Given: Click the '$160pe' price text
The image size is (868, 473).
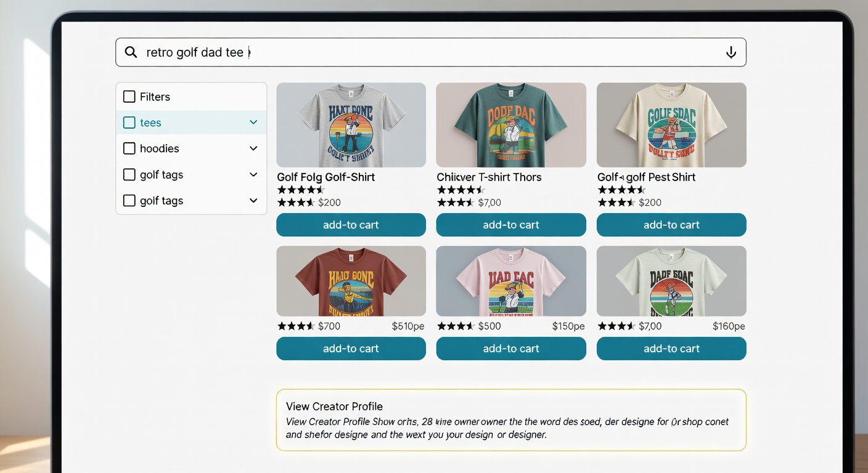Looking at the screenshot, I should (729, 326).
